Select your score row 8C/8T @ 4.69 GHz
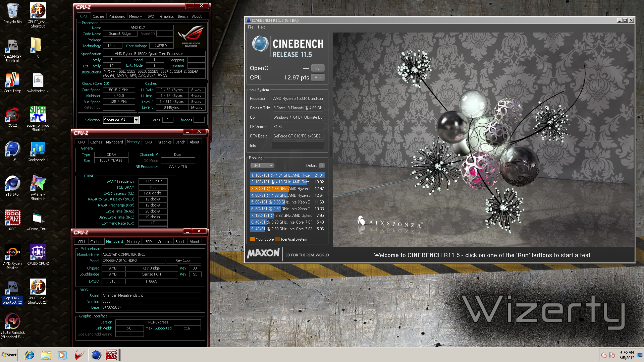Screen dimensions: 644x362 (287, 189)
